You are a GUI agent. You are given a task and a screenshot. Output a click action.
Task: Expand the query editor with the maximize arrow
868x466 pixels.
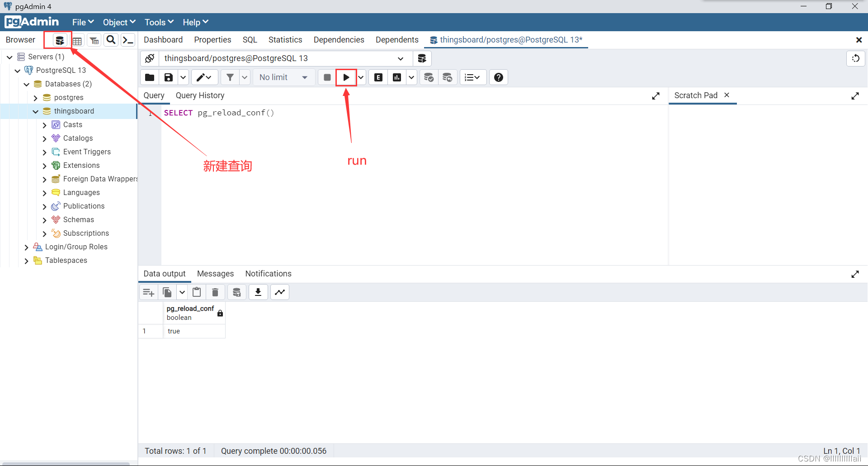click(x=656, y=96)
